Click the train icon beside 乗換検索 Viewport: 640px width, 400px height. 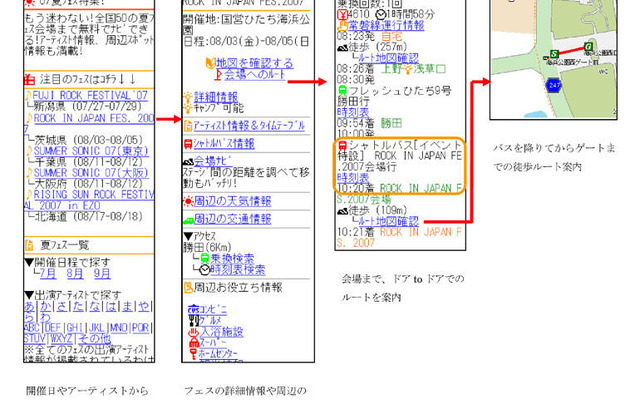coord(205,258)
